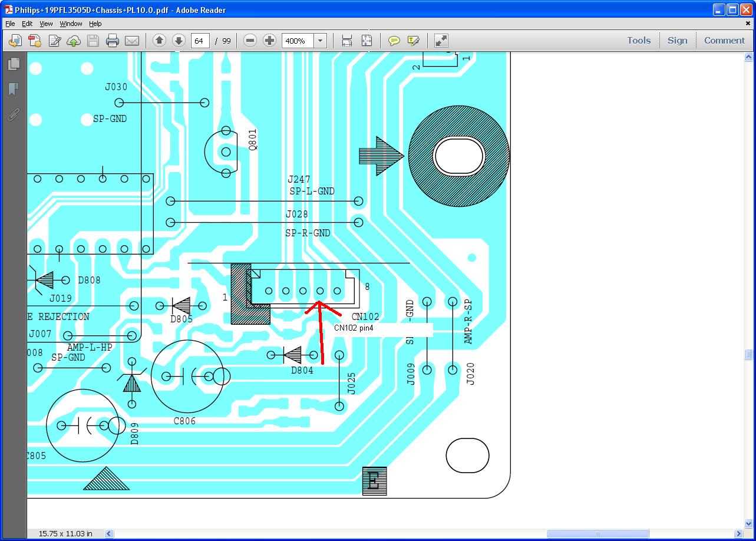
Task: Open the 400% zoom level dropdown
Action: point(320,41)
